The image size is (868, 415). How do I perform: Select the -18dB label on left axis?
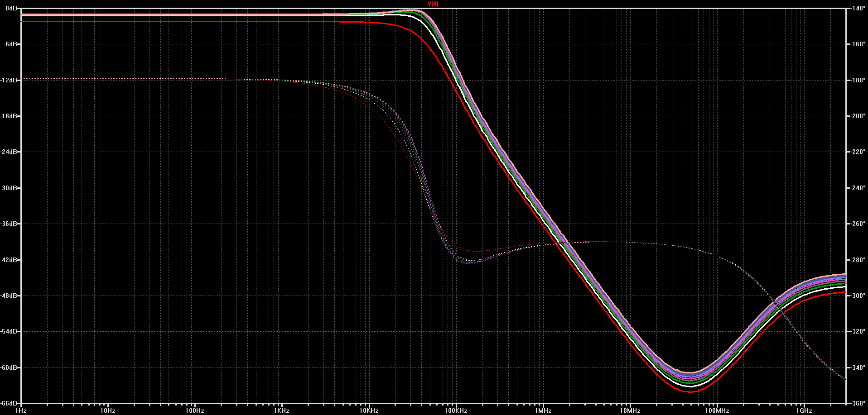click(9, 116)
